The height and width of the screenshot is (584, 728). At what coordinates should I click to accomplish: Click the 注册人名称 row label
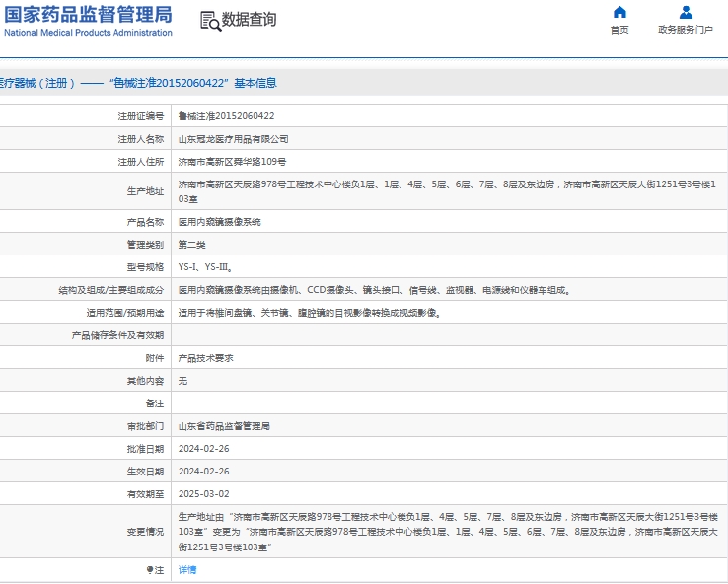click(x=141, y=139)
